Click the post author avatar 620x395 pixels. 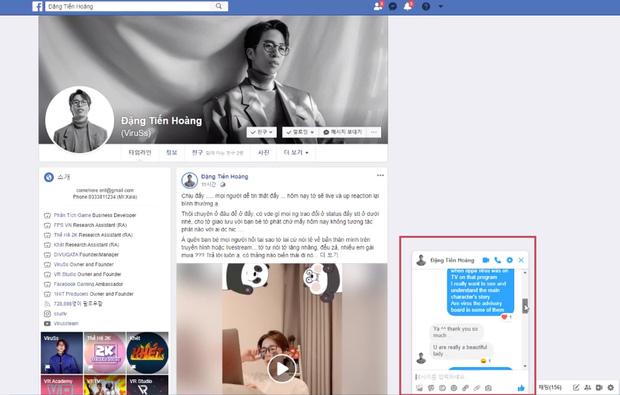coord(190,180)
